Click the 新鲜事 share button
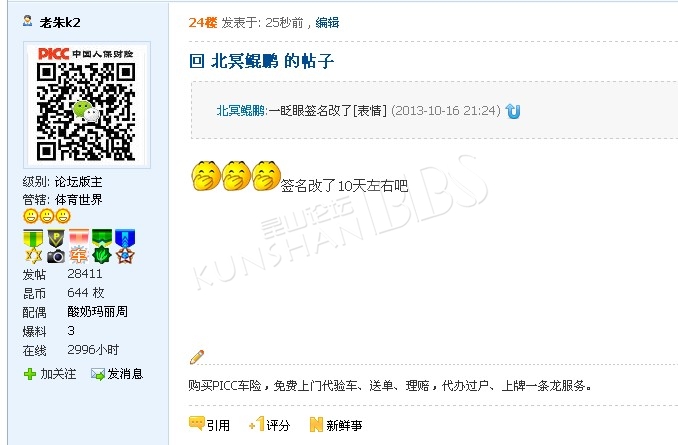The height and width of the screenshot is (445, 678). 336,425
